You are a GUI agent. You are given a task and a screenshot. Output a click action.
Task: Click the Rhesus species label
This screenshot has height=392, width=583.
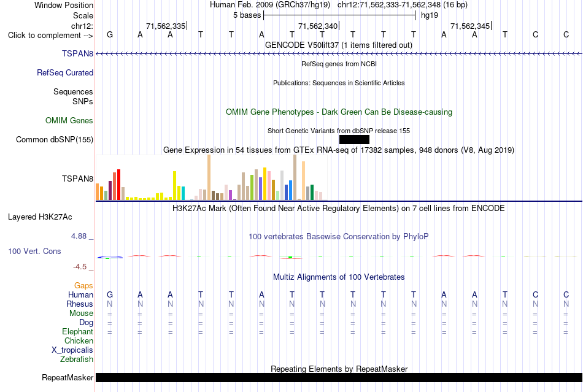[80, 304]
